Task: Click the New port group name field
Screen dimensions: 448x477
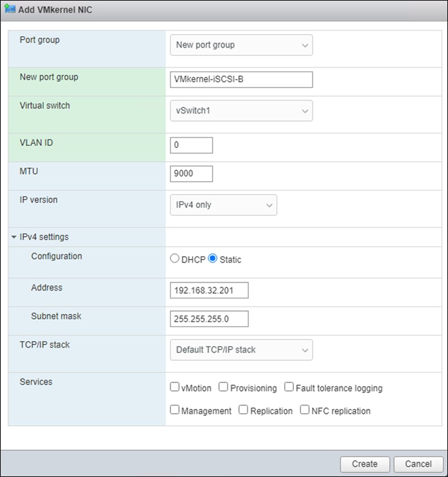Action: pos(241,79)
